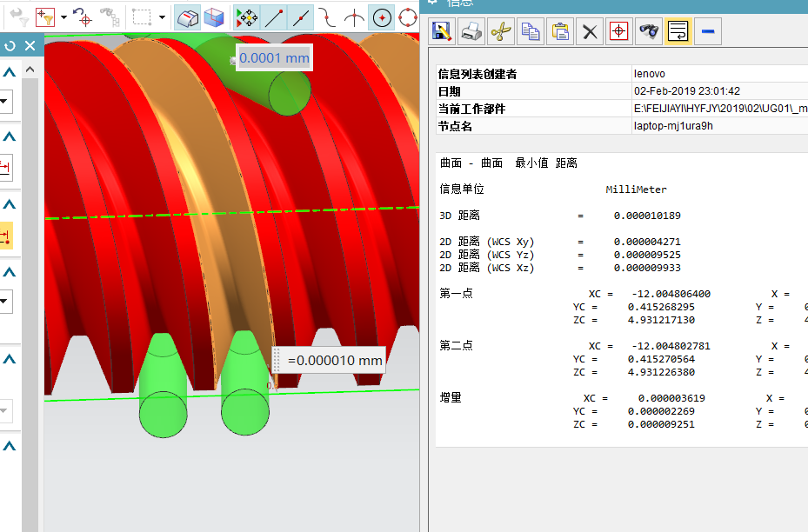The image size is (808, 532).
Task: Select the rectangle selection tool
Action: (x=142, y=17)
